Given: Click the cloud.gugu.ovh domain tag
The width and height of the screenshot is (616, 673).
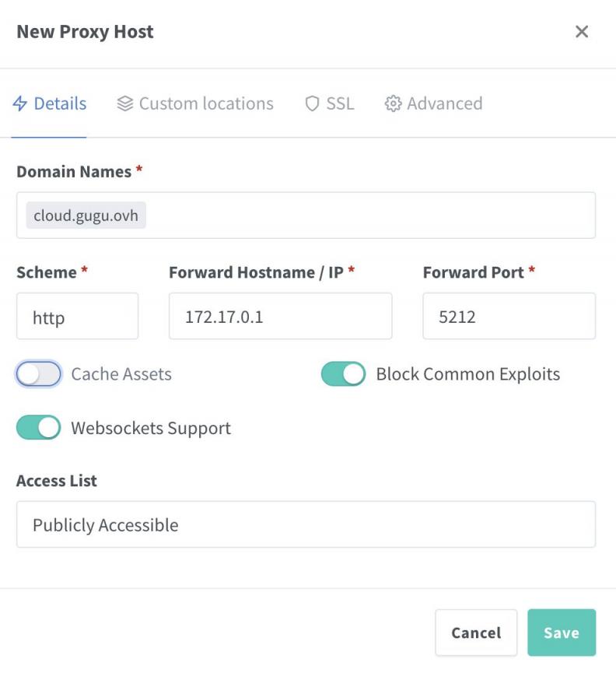Looking at the screenshot, I should [86, 216].
